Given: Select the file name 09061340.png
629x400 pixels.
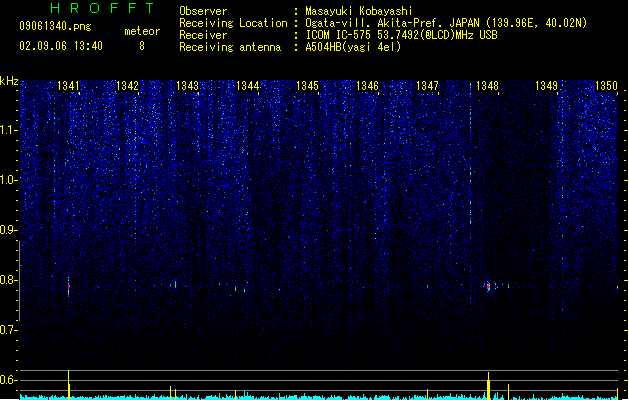Looking at the screenshot, I should click(55, 26).
